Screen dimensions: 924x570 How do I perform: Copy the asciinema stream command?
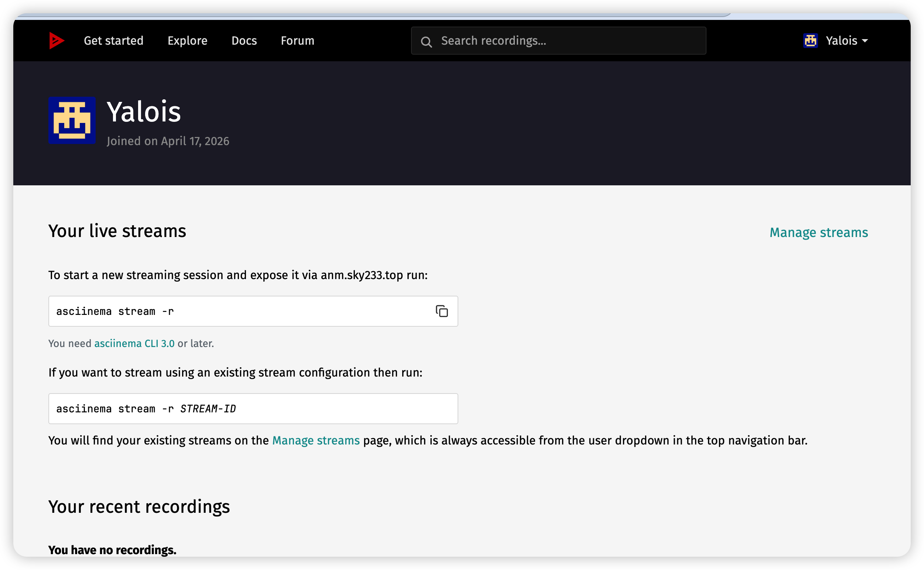pyautogui.click(x=442, y=311)
